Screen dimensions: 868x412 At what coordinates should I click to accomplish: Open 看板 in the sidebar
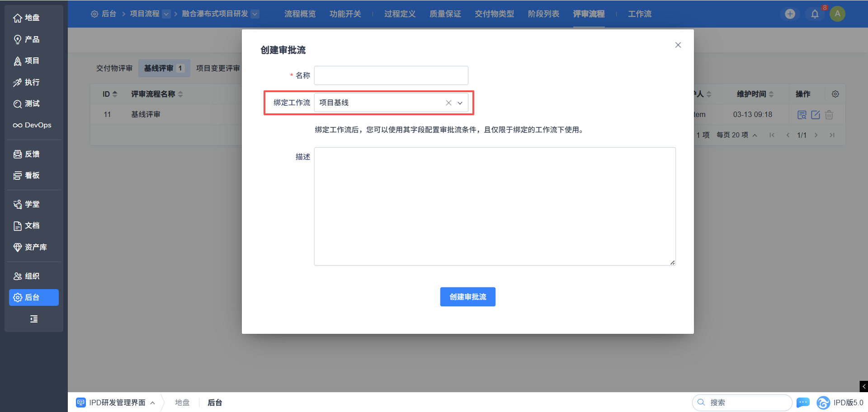[34, 175]
